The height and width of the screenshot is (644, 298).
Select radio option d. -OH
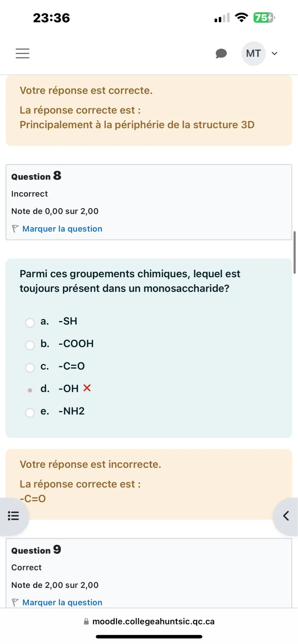coord(30,390)
